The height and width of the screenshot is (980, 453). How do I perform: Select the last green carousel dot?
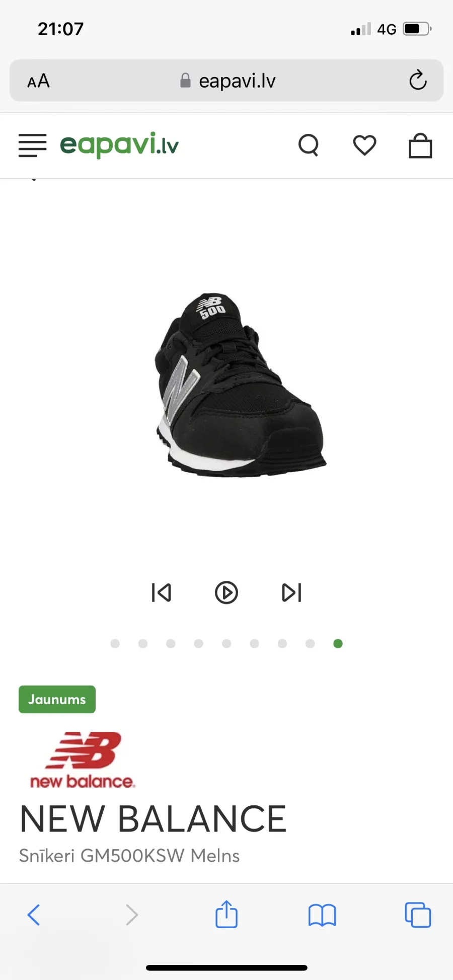point(338,643)
